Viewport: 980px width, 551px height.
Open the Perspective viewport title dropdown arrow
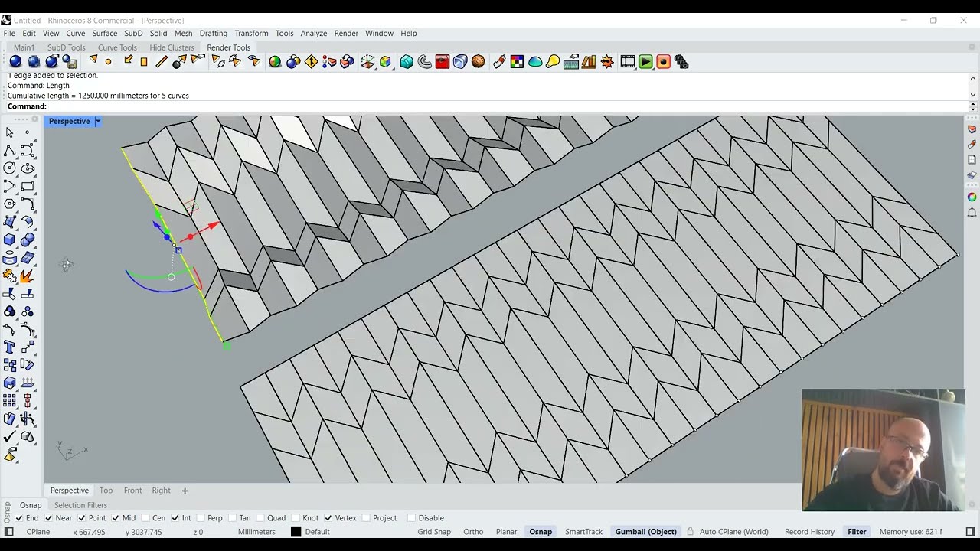98,121
